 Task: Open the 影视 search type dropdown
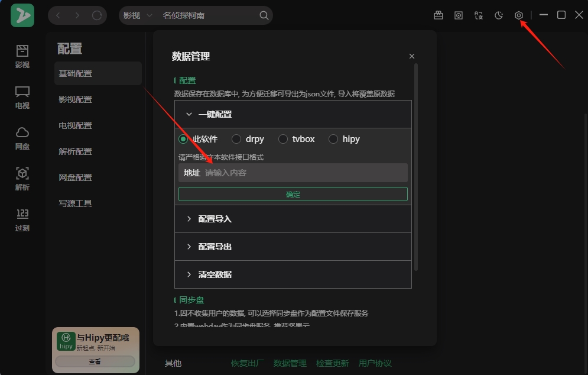(x=138, y=15)
